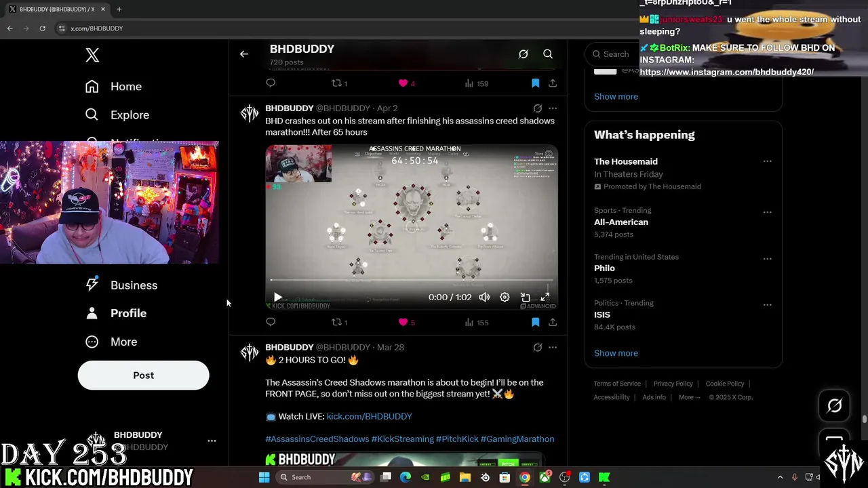
Task: Open the kick.com/BHDBUDDY link
Action: pos(369,416)
